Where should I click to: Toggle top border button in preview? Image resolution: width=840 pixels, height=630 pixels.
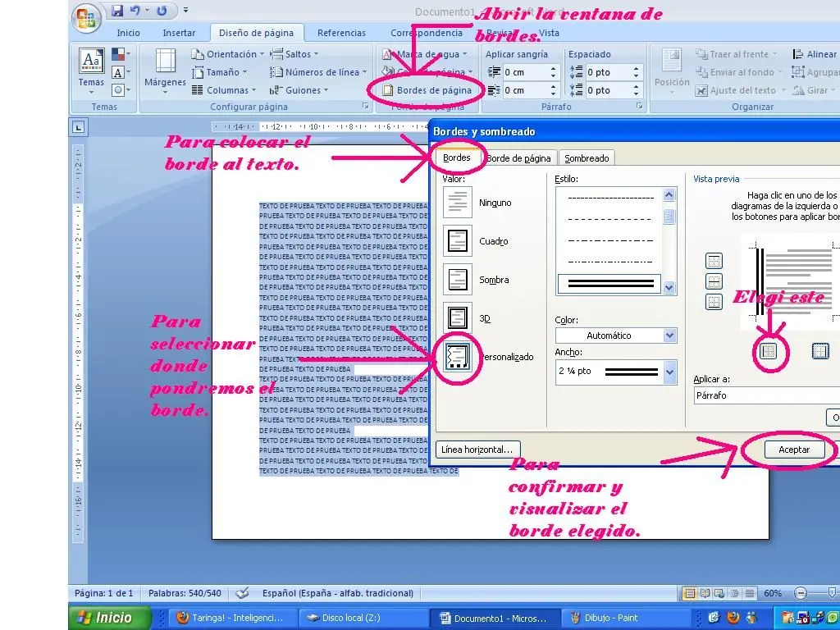pyautogui.click(x=714, y=261)
